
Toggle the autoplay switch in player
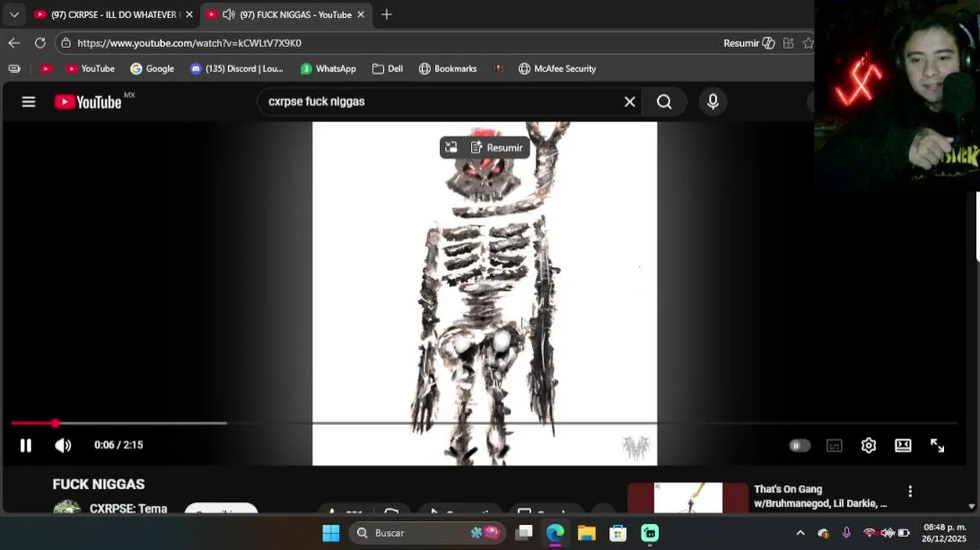coord(799,445)
